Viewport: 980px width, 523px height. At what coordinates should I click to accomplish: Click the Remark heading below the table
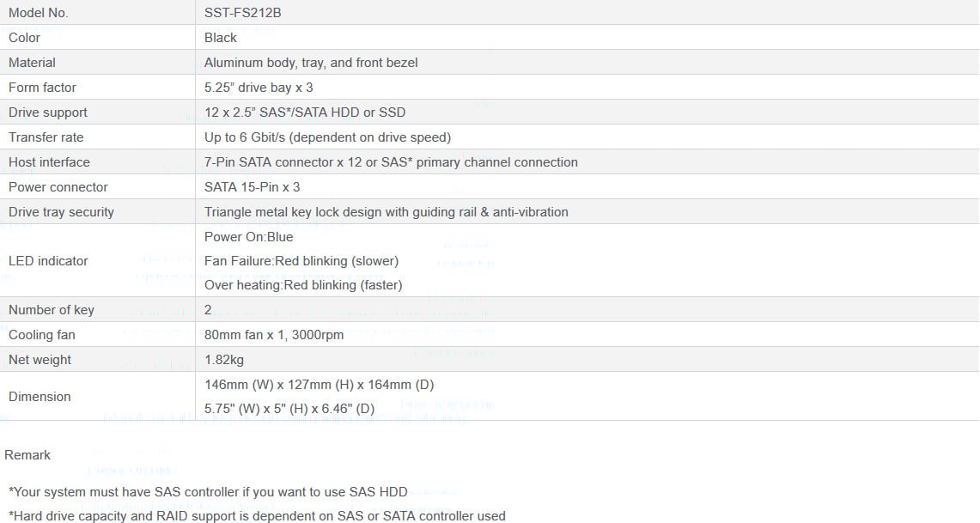[x=27, y=455]
